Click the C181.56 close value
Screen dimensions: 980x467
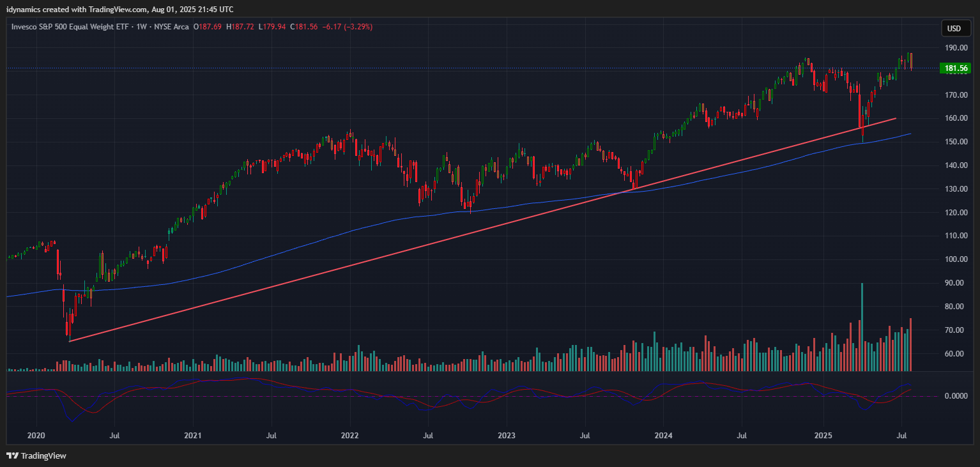(305, 27)
